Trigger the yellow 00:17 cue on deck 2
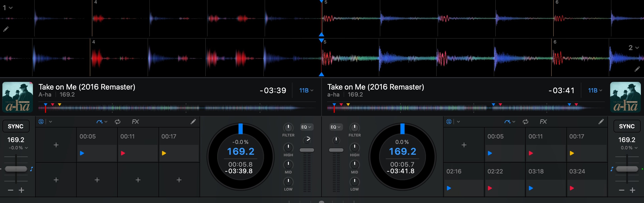 tap(587, 145)
